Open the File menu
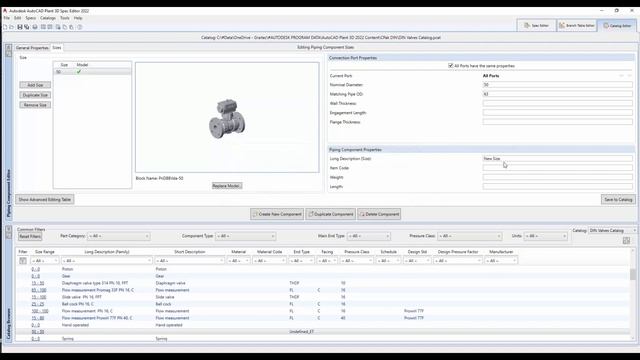This screenshot has width=640, height=360. point(7,18)
